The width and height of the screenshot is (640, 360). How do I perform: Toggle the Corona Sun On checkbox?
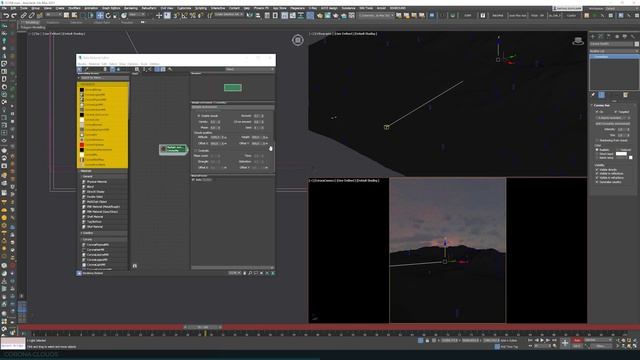click(597, 111)
